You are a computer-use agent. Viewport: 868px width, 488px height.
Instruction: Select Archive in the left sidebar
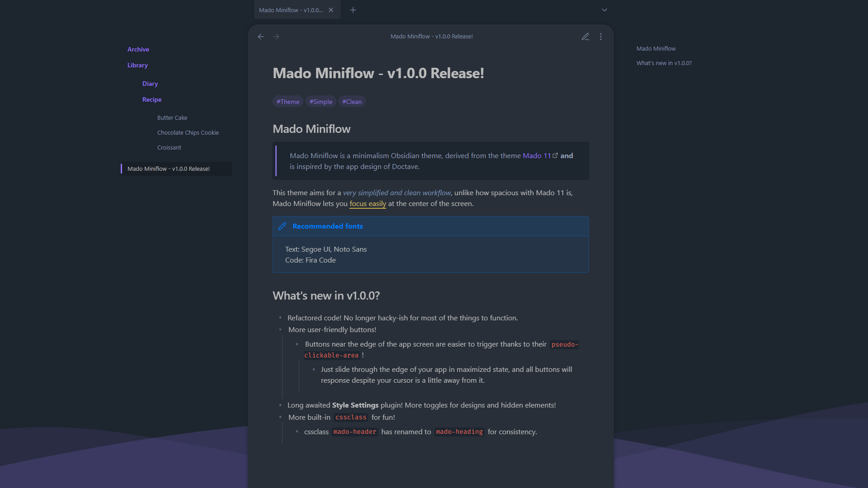coord(138,49)
